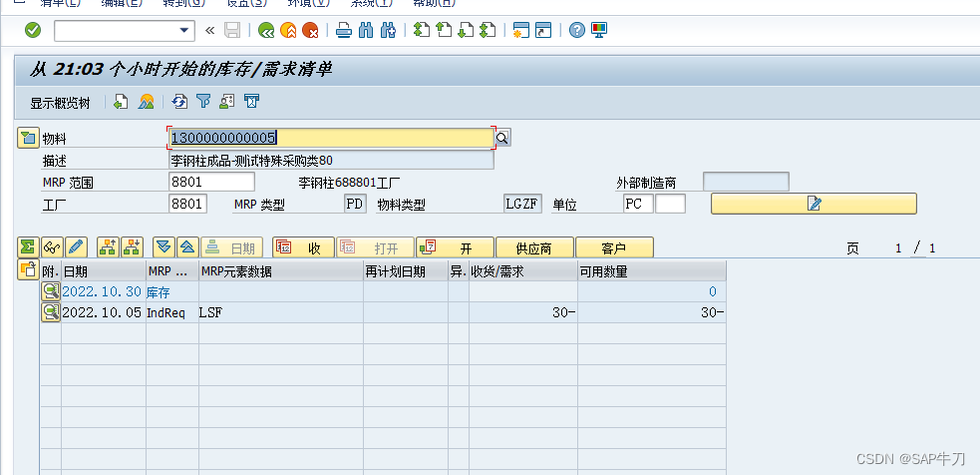Click the 显示概览树 button
This screenshot has height=475, width=980.
click(60, 103)
